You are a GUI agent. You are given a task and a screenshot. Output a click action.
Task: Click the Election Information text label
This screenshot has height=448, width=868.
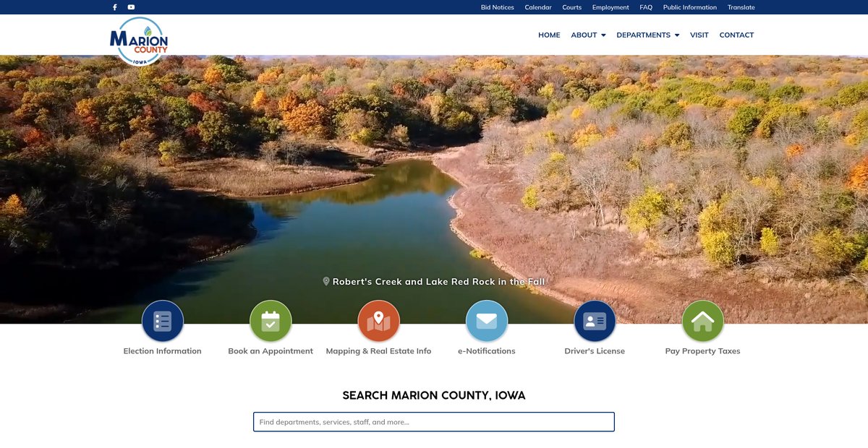pyautogui.click(x=163, y=351)
